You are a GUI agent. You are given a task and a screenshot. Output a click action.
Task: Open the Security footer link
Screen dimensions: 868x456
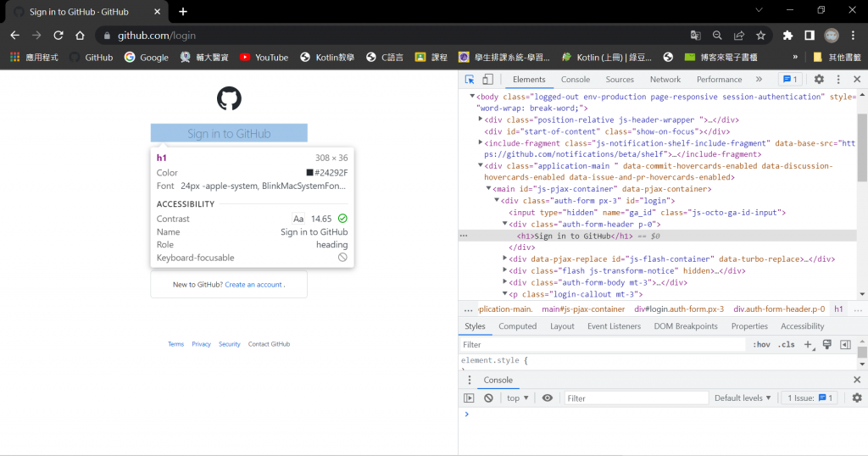229,344
